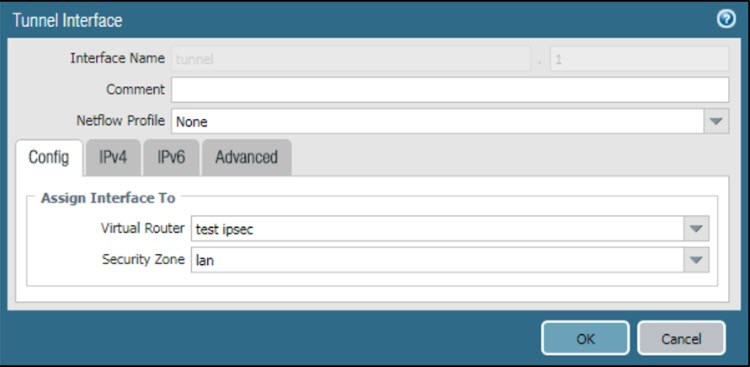This screenshot has height=367, width=750.
Task: Click the Tunnel Interface dialog title
Action: [67, 20]
